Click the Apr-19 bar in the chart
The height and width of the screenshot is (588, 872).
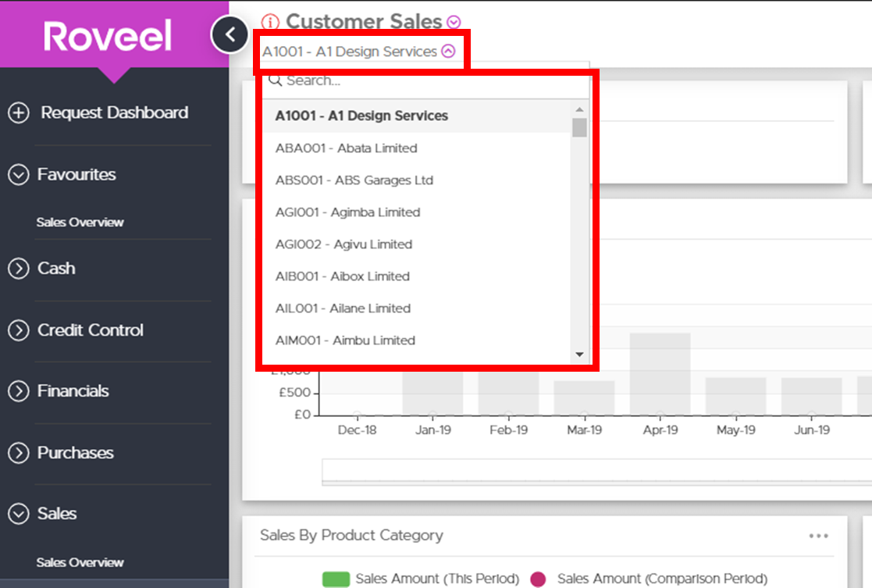pyautogui.click(x=660, y=374)
